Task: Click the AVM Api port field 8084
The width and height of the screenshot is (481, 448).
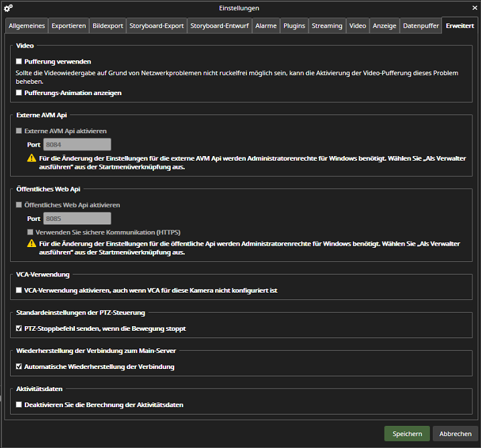Action: pyautogui.click(x=77, y=145)
